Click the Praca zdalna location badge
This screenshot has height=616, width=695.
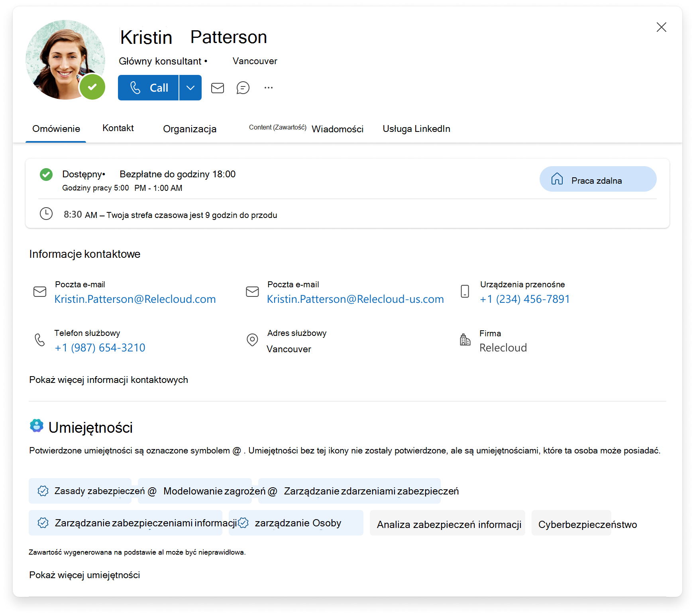click(x=598, y=179)
